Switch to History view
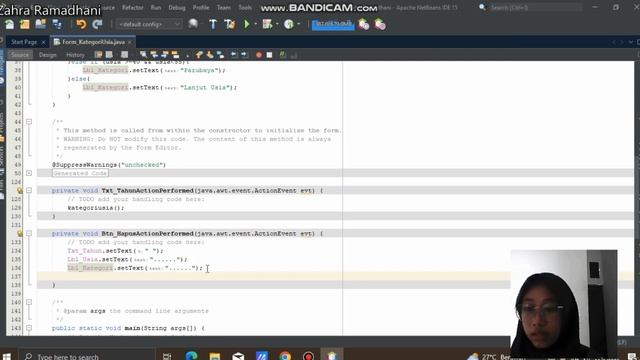640x360 pixels. click(75, 55)
